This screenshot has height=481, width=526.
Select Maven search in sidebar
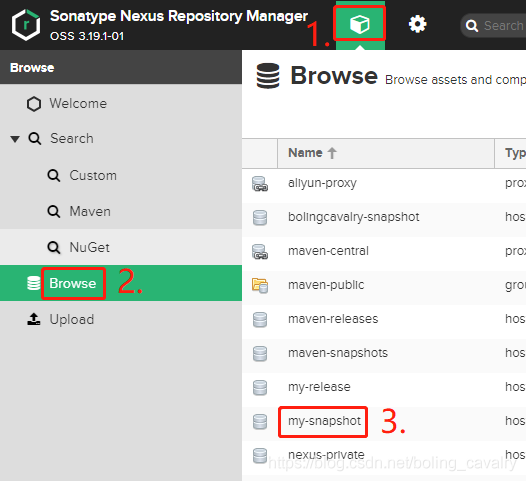click(90, 211)
